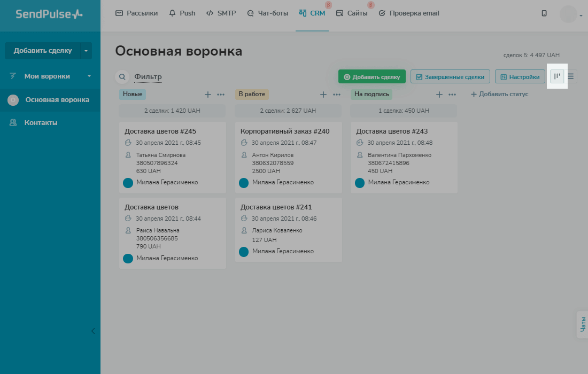Image resolution: width=588 pixels, height=374 pixels.
Task: Open Завершенные сделки
Action: (x=450, y=76)
